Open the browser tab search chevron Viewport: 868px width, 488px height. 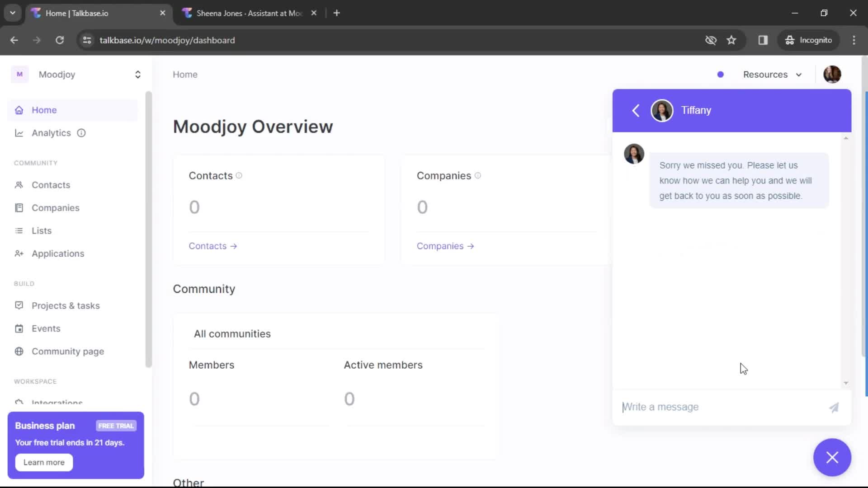click(13, 13)
